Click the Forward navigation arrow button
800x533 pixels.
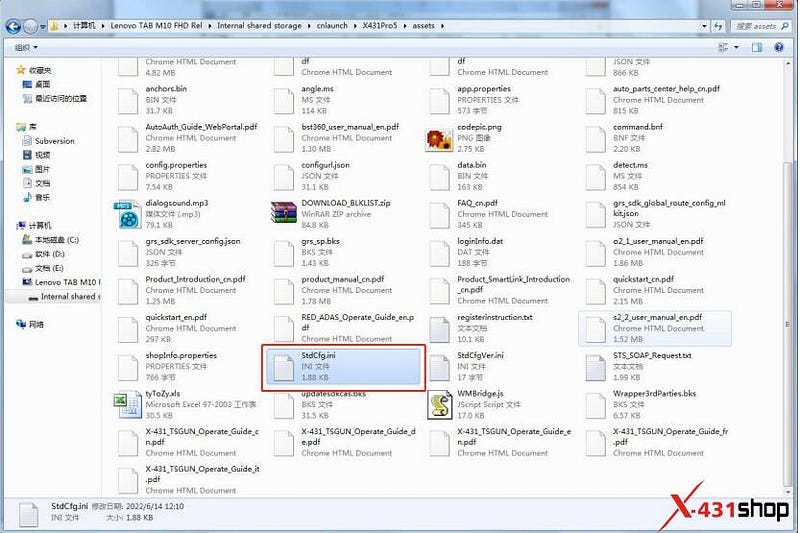[31, 26]
